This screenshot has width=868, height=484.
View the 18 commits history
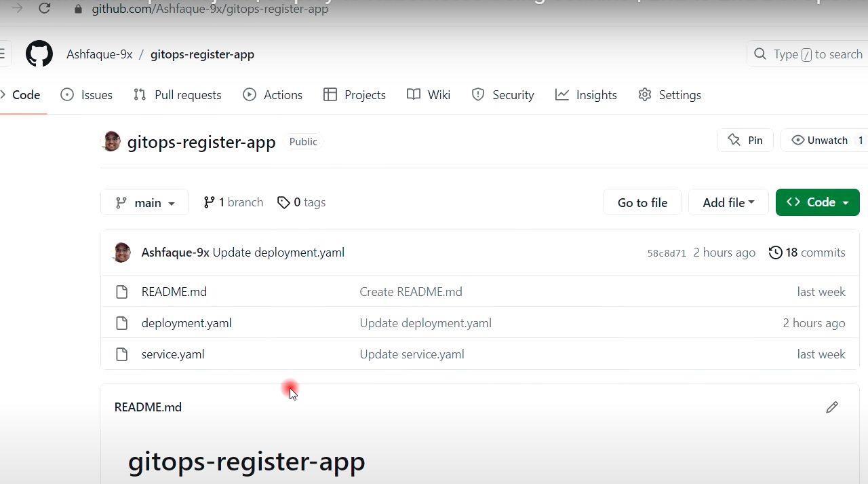pos(807,253)
